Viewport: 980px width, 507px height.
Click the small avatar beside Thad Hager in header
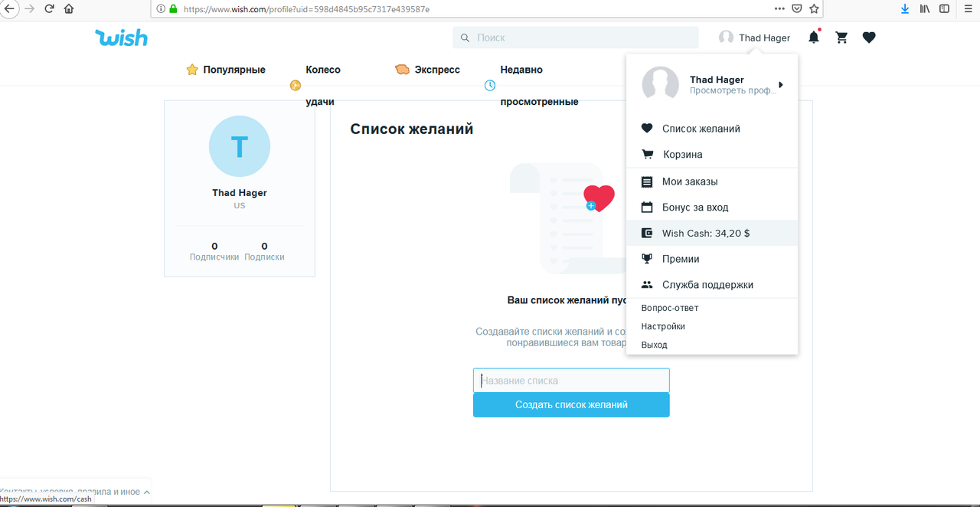[726, 38]
